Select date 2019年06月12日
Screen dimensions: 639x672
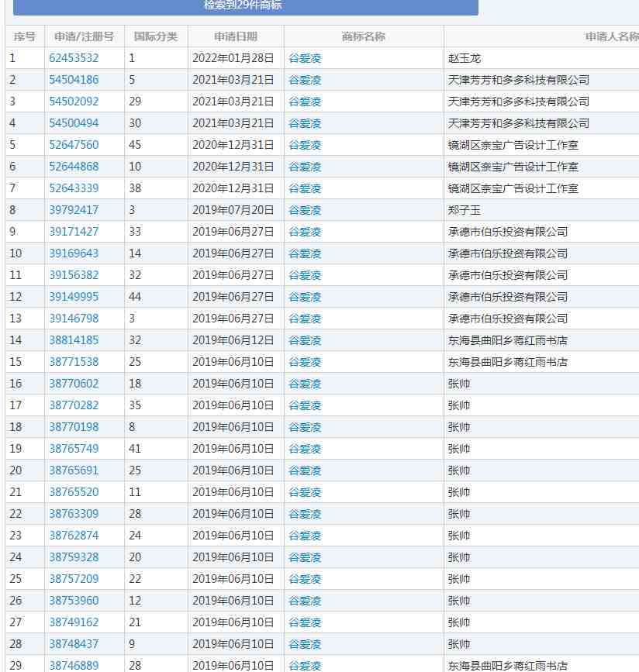[x=233, y=340]
